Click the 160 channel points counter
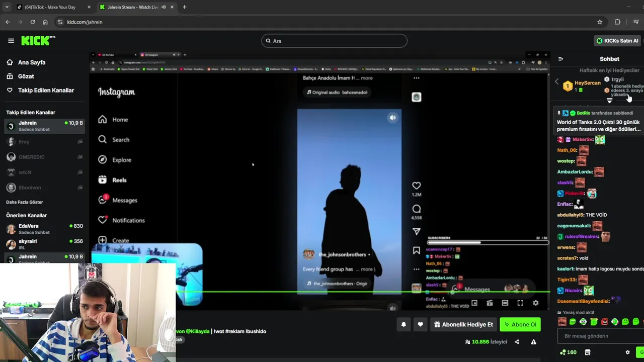Screen dimensions: 644x362 point(568,352)
